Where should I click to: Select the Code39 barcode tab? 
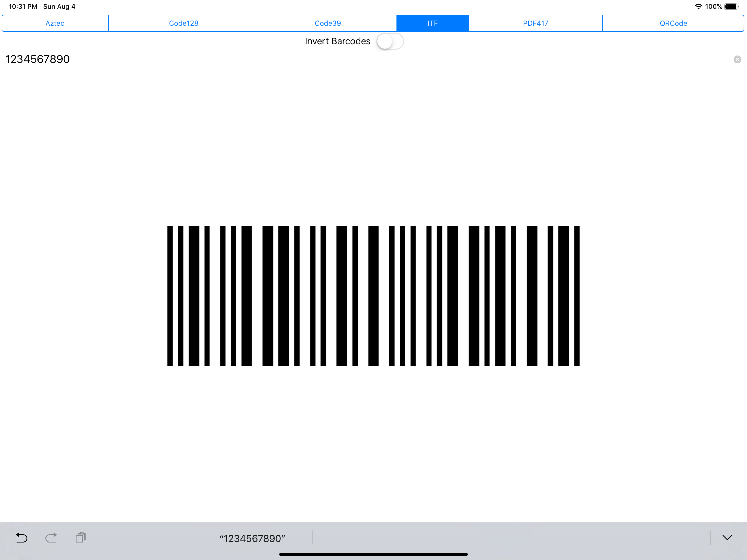[327, 23]
